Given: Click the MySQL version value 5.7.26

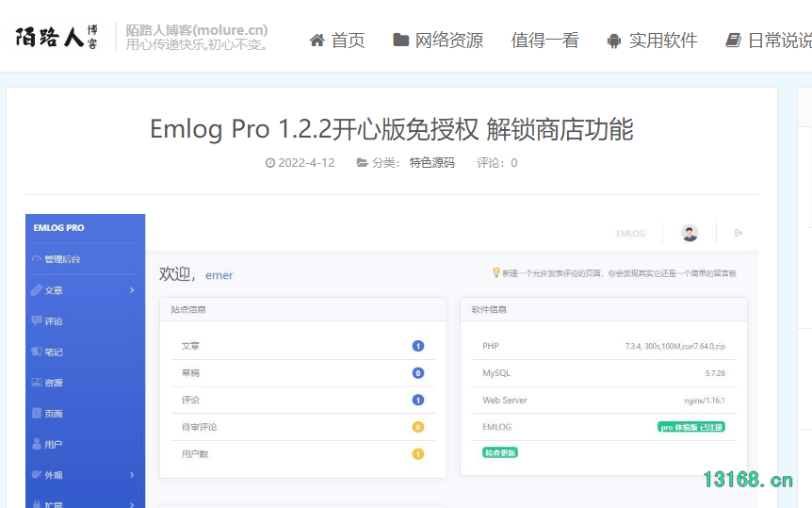Looking at the screenshot, I should (715, 373).
